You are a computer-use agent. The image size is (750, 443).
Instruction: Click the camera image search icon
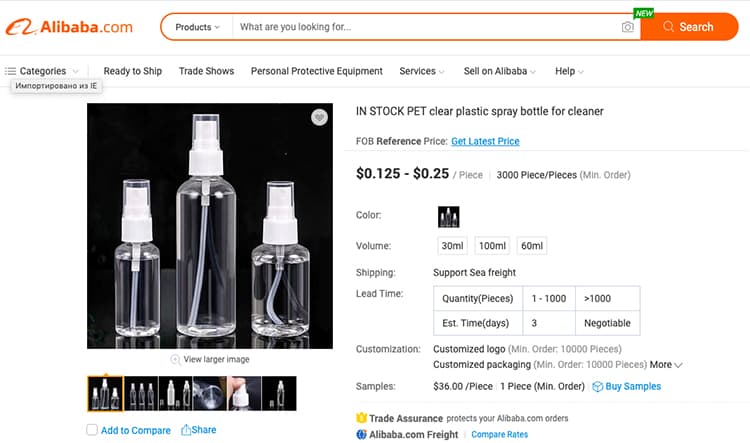(x=628, y=27)
